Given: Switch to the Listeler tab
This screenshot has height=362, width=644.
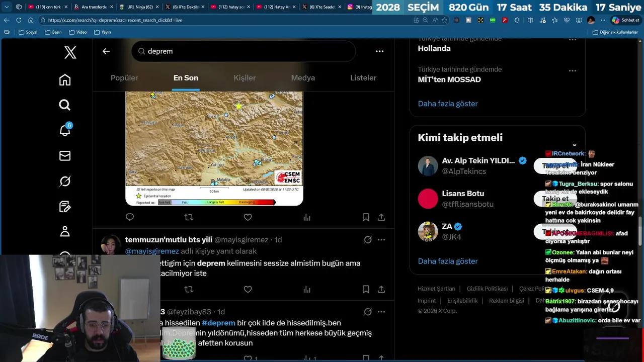Looking at the screenshot, I should (x=363, y=78).
